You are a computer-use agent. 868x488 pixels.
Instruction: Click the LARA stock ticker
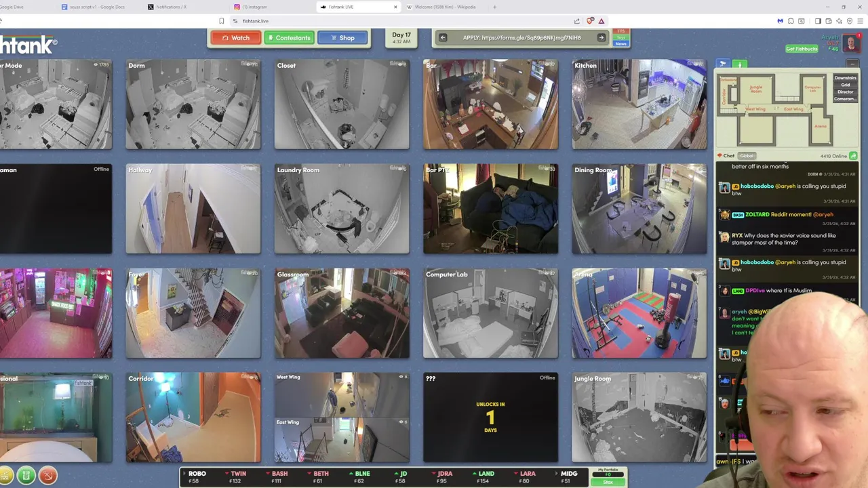(526, 477)
